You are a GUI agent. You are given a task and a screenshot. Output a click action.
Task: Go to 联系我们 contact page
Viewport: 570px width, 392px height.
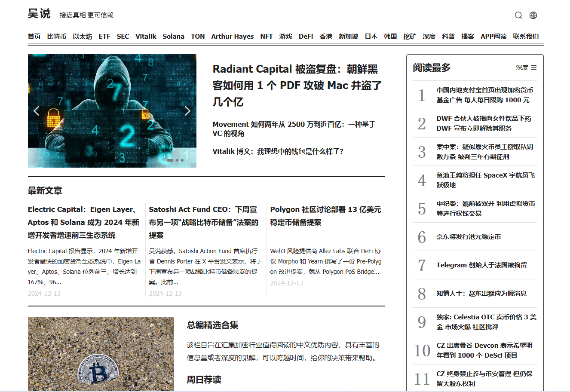526,37
